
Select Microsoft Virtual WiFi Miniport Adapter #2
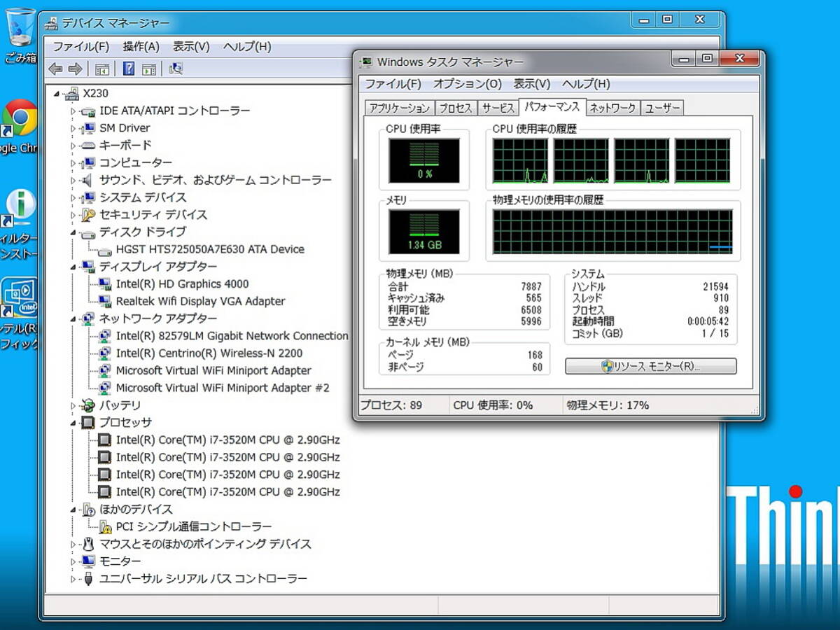pyautogui.click(x=223, y=388)
